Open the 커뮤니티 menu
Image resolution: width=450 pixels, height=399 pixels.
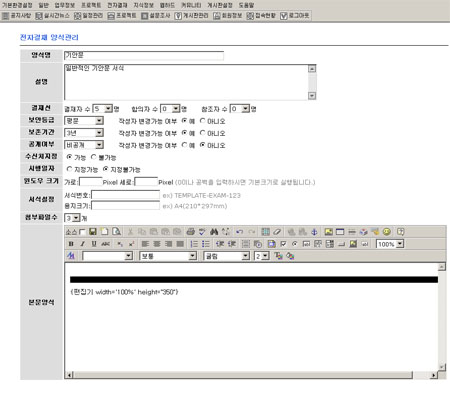pos(191,5)
